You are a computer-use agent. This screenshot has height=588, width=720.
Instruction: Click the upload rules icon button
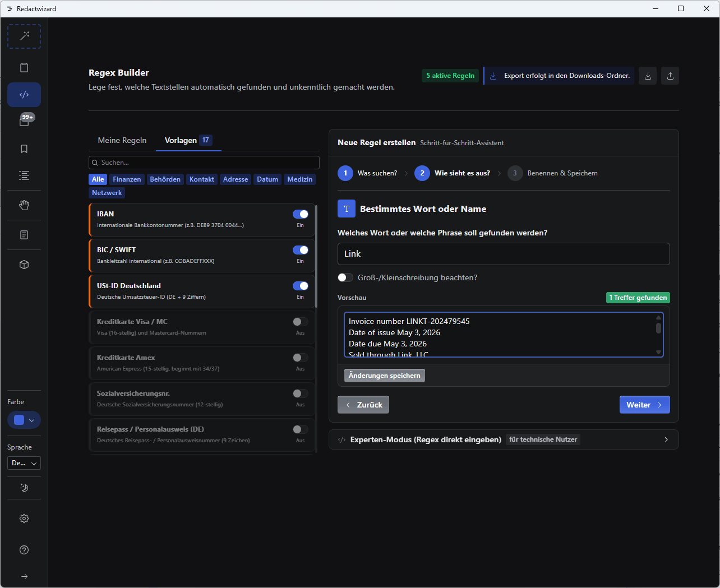coord(670,76)
